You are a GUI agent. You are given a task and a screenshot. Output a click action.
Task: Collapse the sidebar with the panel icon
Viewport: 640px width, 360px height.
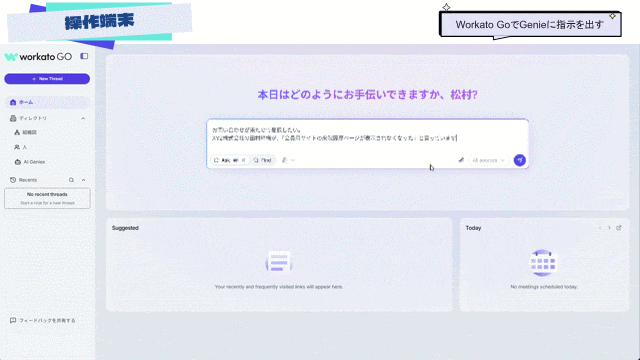click(84, 56)
